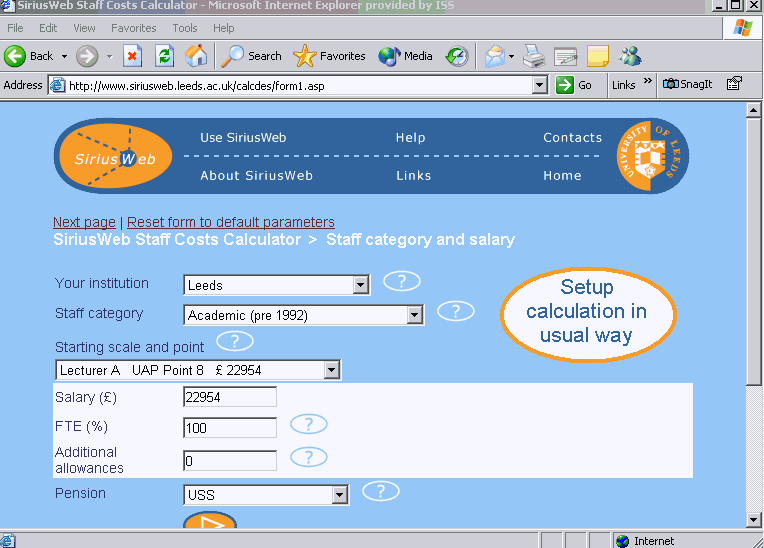This screenshot has width=764, height=548.
Task: Click the Refresh page toolbar icon
Action: coord(164,56)
